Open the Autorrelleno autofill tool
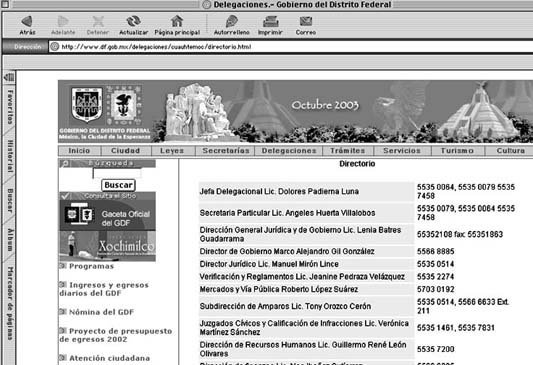Viewport: 533px width, 365px height. point(231,21)
